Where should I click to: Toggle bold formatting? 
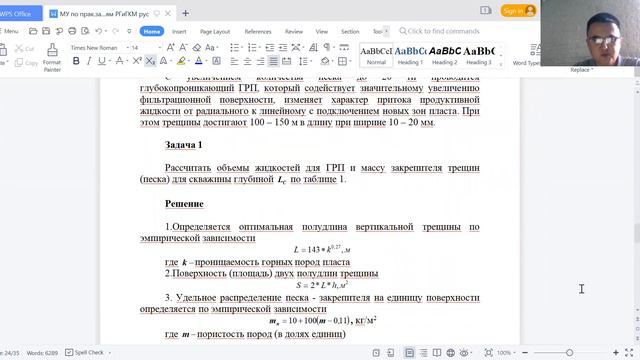pos(76,61)
